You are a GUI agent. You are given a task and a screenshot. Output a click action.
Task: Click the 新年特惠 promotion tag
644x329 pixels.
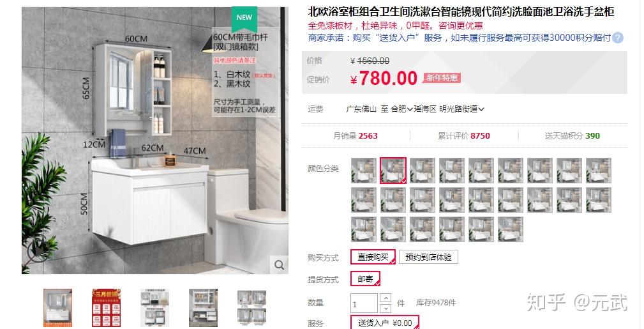coord(442,78)
